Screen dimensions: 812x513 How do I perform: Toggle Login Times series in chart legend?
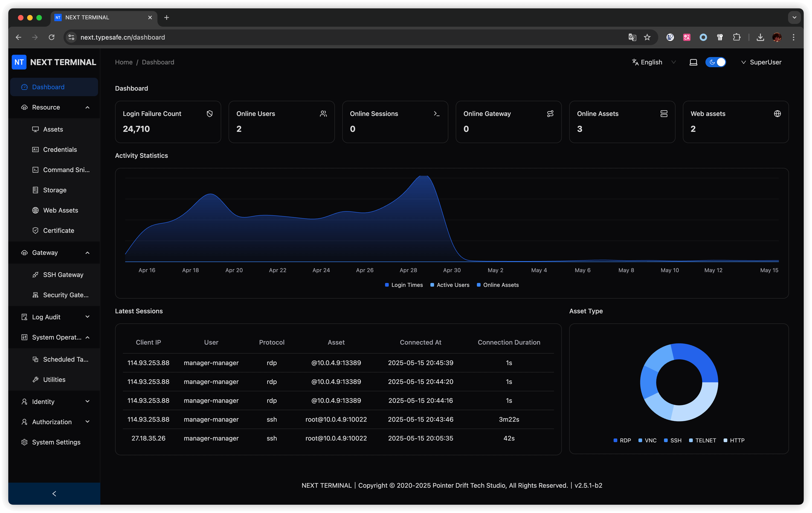[x=404, y=285]
